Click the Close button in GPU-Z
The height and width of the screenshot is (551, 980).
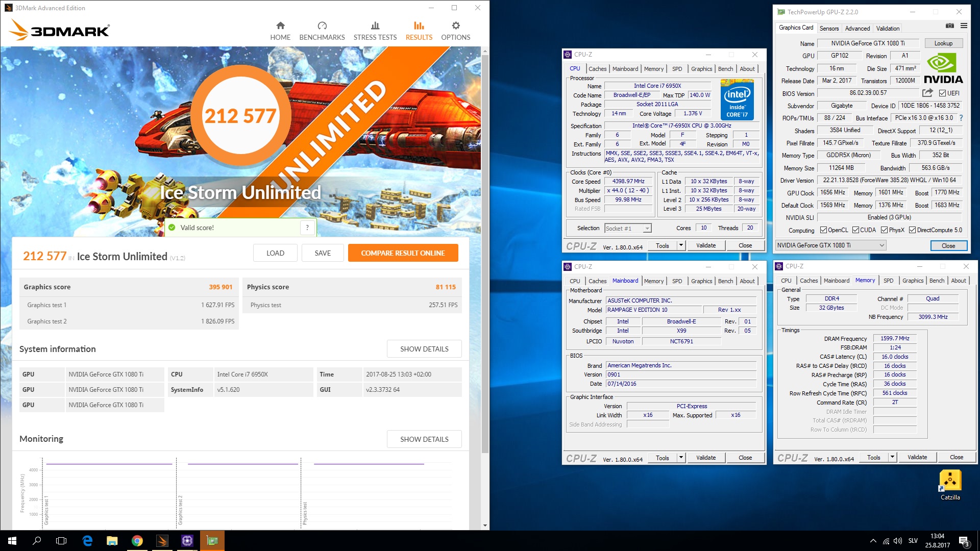pyautogui.click(x=948, y=245)
